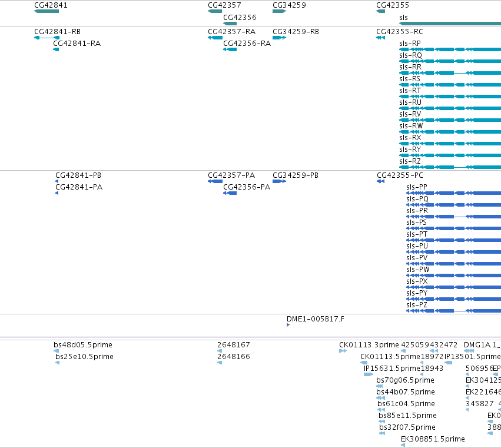
Task: Select the sls-RV transcript
Action: coord(450,120)
